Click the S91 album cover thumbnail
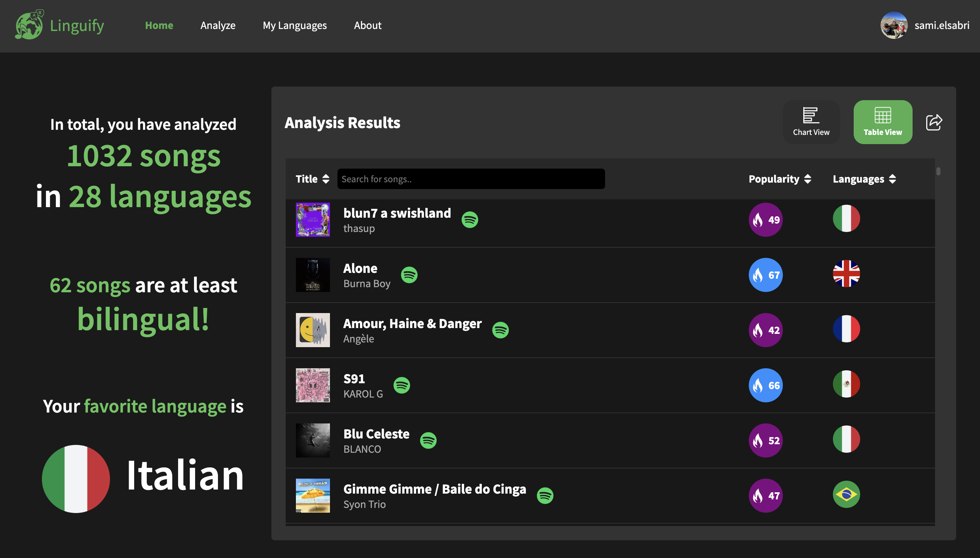This screenshot has width=980, height=558. 313,385
